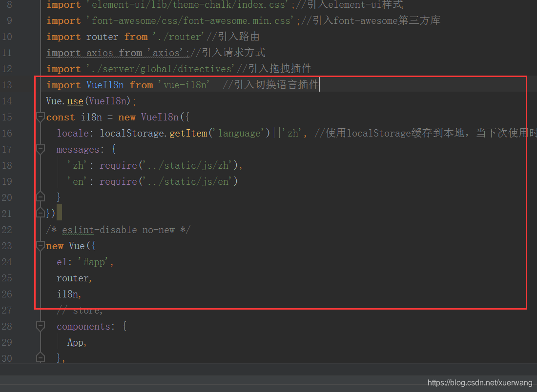Click i18n entry on line 26
The image size is (537, 392).
click(x=67, y=294)
